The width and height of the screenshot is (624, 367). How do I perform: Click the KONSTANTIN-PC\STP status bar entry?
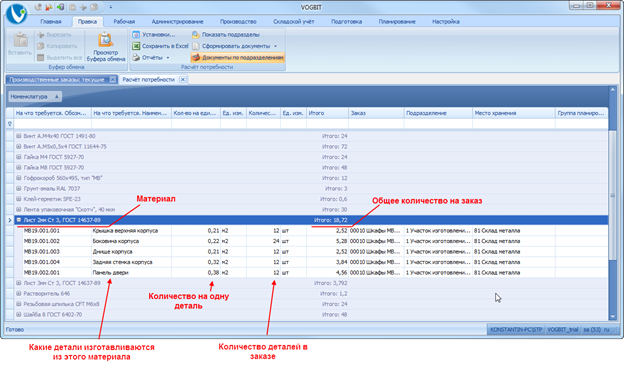(516, 330)
